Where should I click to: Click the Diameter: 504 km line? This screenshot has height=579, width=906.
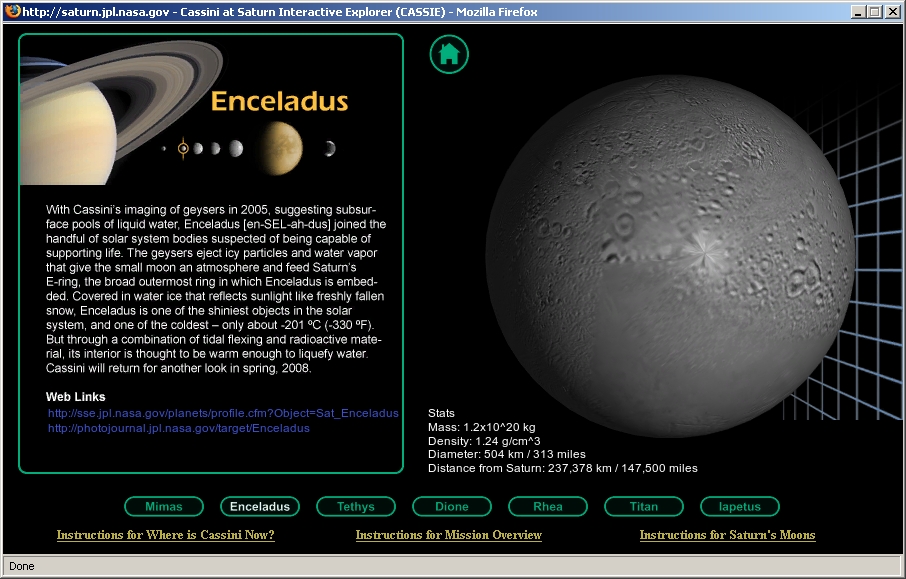tap(507, 454)
